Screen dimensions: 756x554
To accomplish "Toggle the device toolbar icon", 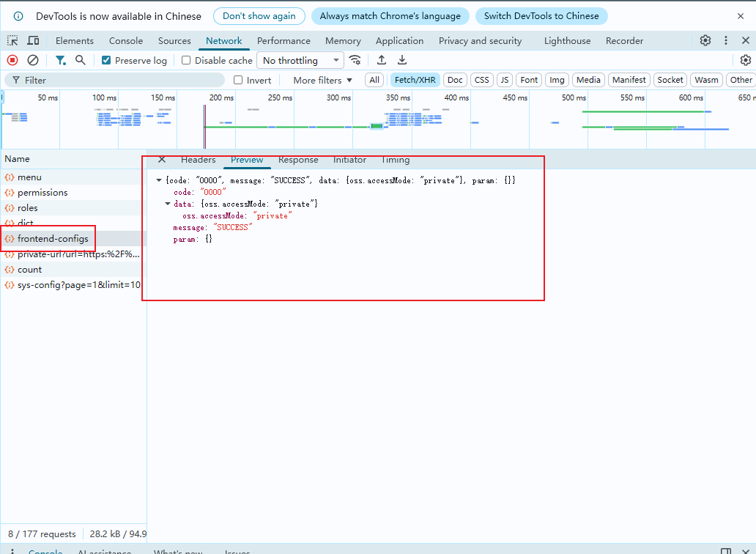I will coord(34,41).
